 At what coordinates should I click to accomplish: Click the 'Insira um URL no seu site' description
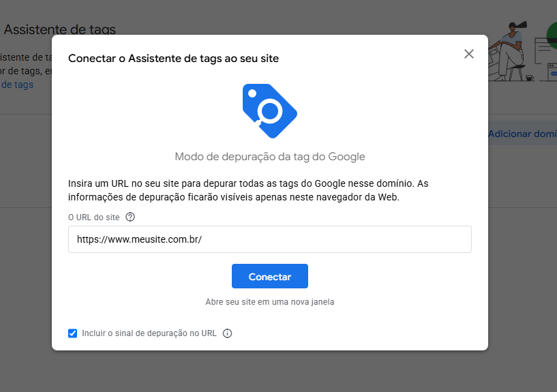pyautogui.click(x=248, y=190)
